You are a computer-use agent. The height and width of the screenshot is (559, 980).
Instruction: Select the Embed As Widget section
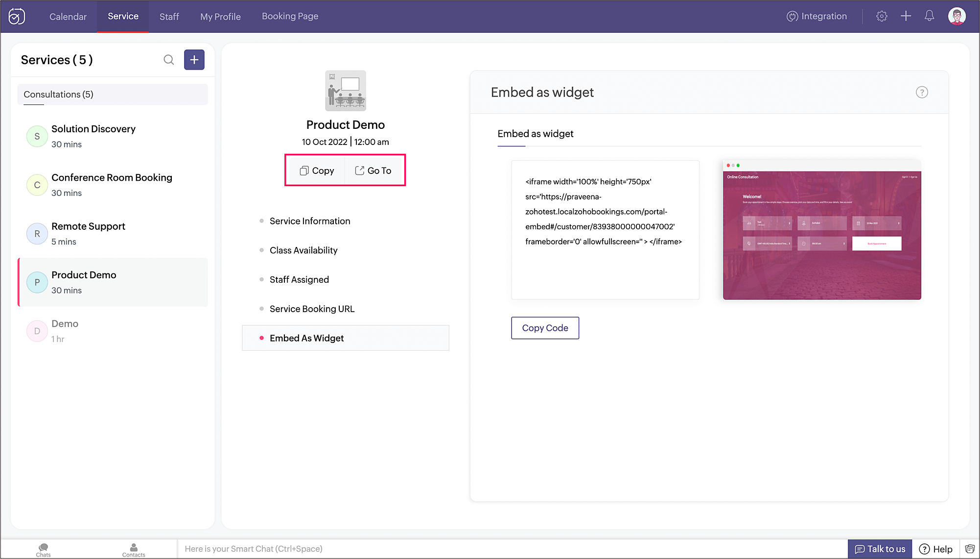[346, 338]
